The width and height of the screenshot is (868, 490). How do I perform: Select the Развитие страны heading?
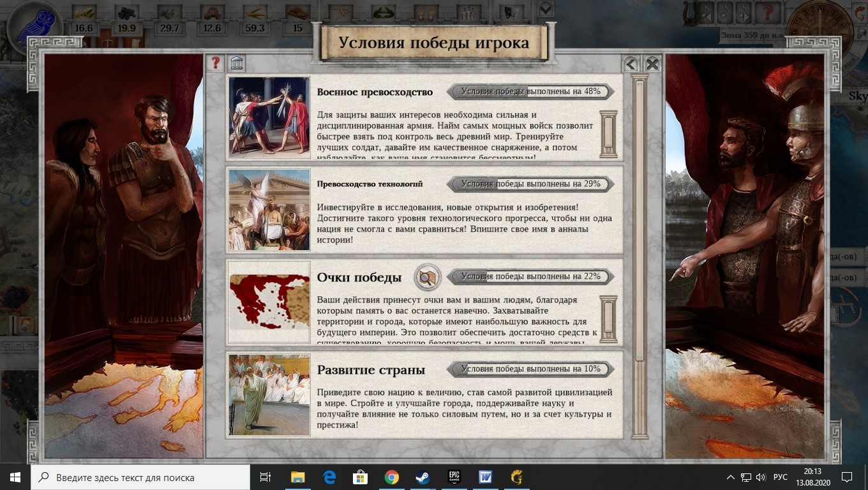click(371, 370)
